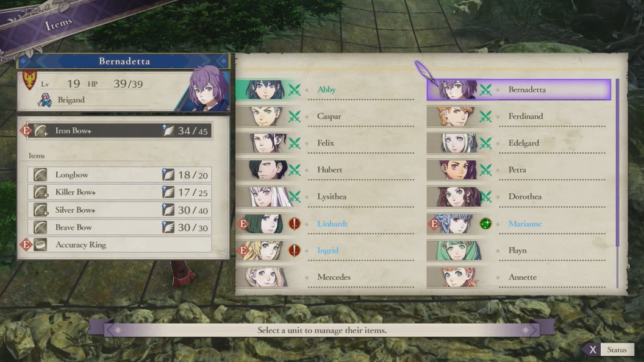Click the purple roster scrollbar
644x362 pixels.
617,163
